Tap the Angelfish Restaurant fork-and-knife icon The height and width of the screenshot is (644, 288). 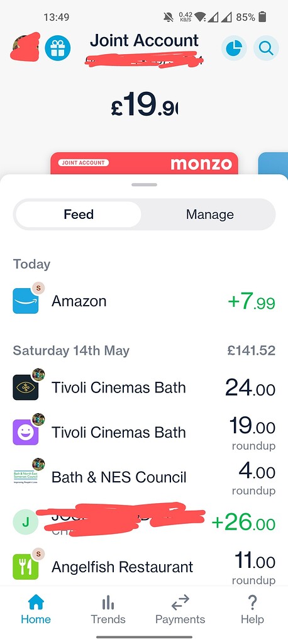point(26,567)
